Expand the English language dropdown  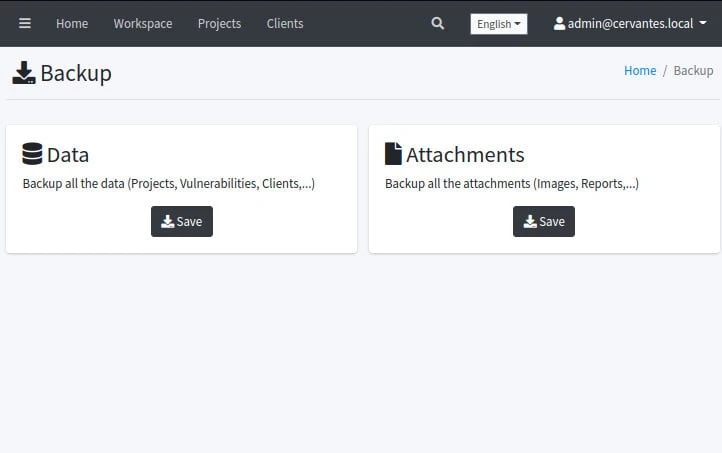pyautogui.click(x=498, y=24)
